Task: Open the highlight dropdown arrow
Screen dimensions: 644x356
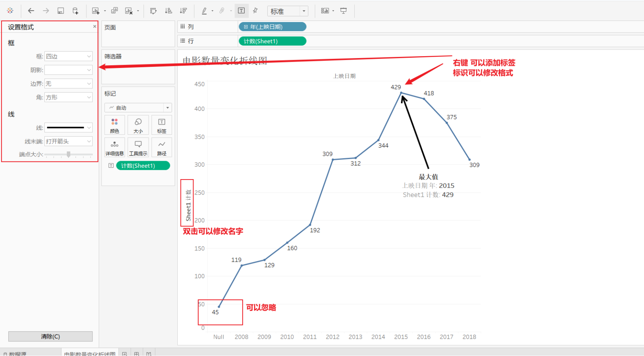Action: 212,11
